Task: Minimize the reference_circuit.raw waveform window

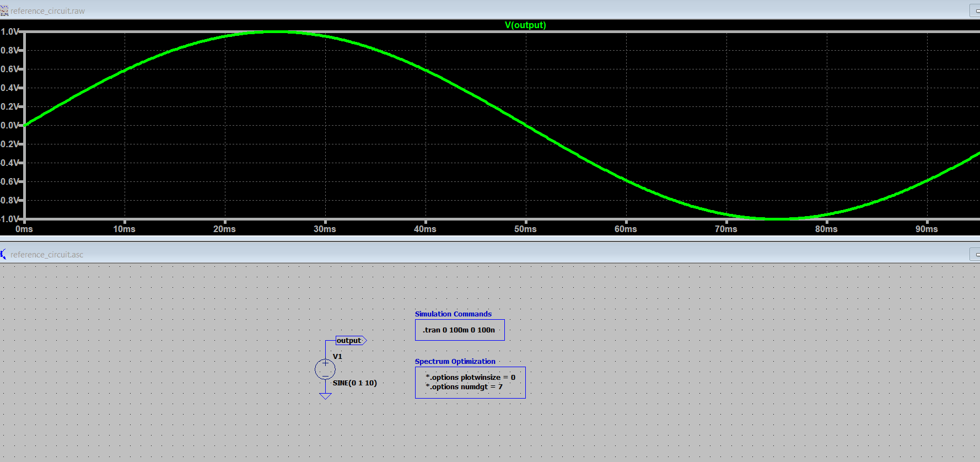Action: point(976,11)
